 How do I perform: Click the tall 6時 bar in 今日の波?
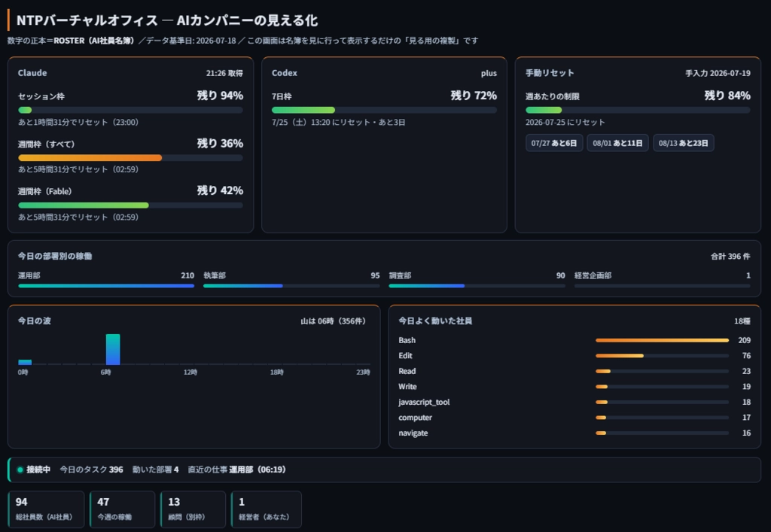click(113, 349)
